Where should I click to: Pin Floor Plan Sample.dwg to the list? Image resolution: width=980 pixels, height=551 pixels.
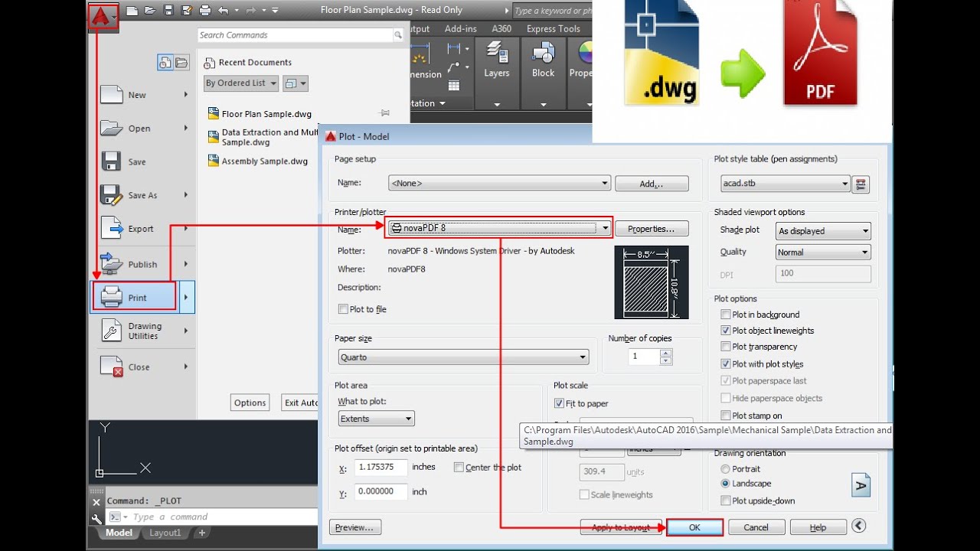point(384,113)
